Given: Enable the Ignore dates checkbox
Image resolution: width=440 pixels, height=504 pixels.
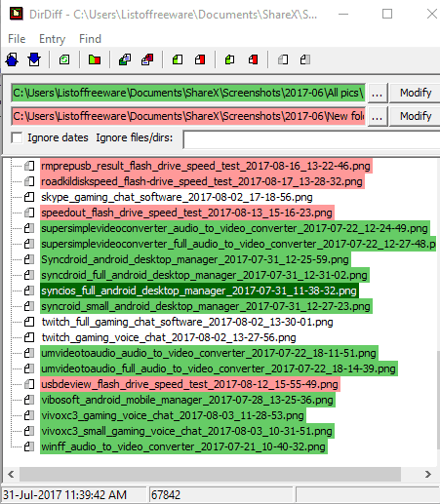Looking at the screenshot, I should click(x=17, y=137).
